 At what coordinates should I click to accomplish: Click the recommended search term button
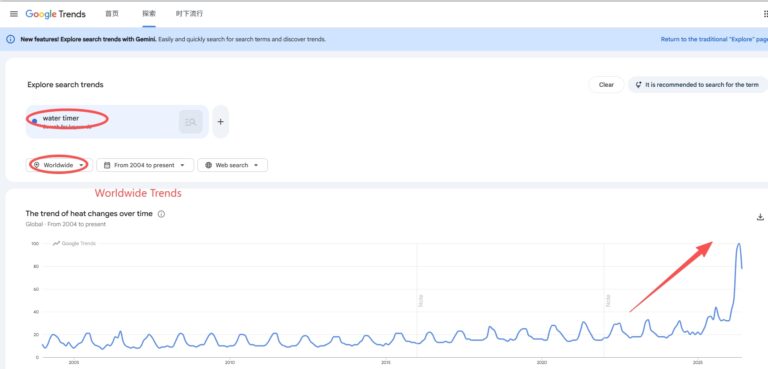(x=698, y=85)
